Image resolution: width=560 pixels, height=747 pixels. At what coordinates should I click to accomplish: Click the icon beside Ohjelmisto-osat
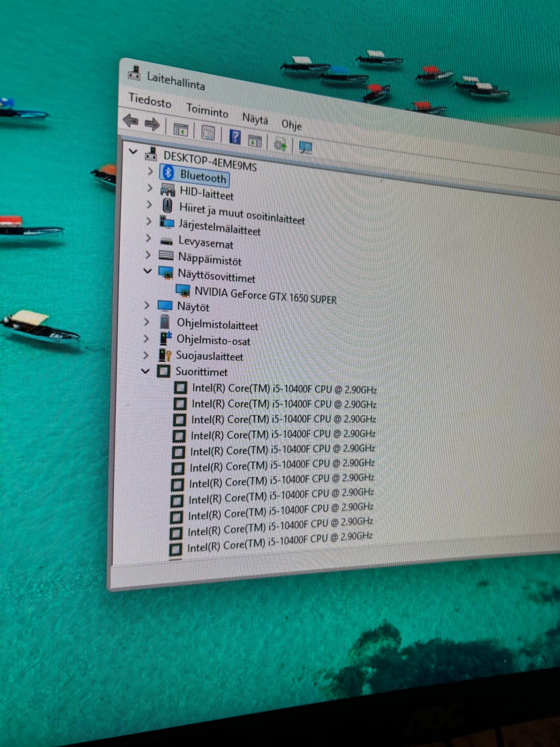point(165,338)
